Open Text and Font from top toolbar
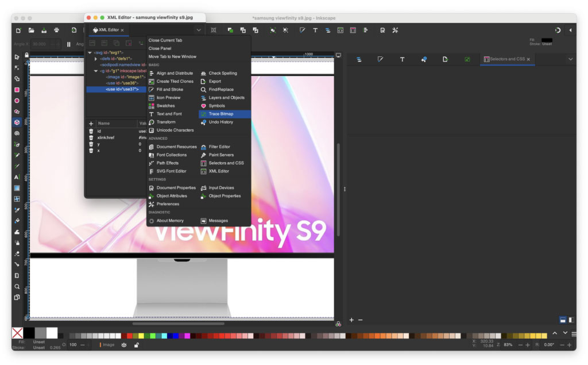The image size is (588, 365). 315,30
